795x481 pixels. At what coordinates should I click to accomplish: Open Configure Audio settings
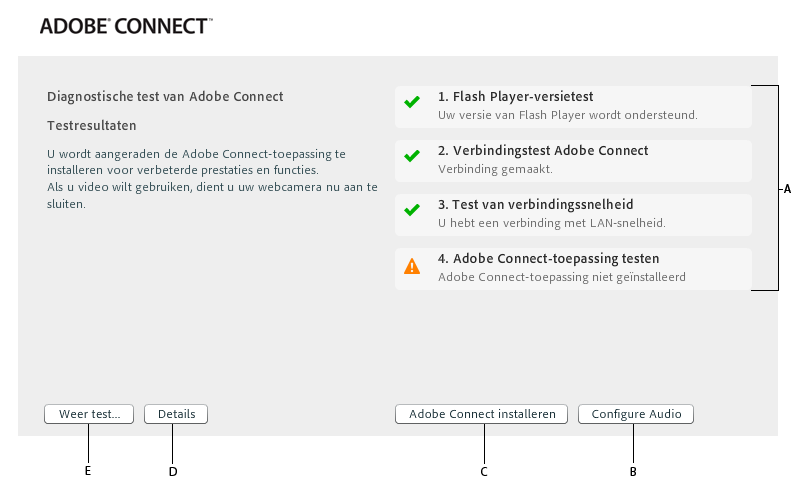[x=636, y=413]
